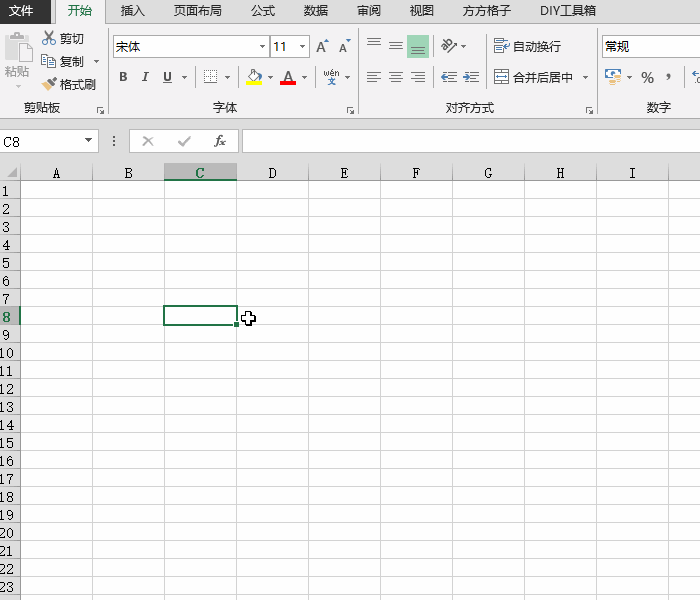This screenshot has height=600, width=700.
Task: Align text to the vertical middle
Action: (x=396, y=46)
